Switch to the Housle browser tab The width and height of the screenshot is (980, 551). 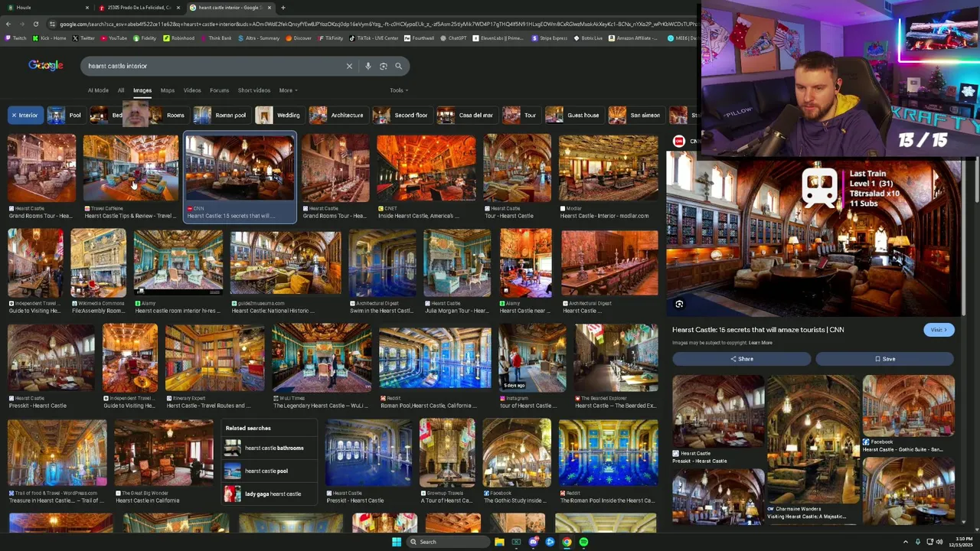(x=46, y=8)
